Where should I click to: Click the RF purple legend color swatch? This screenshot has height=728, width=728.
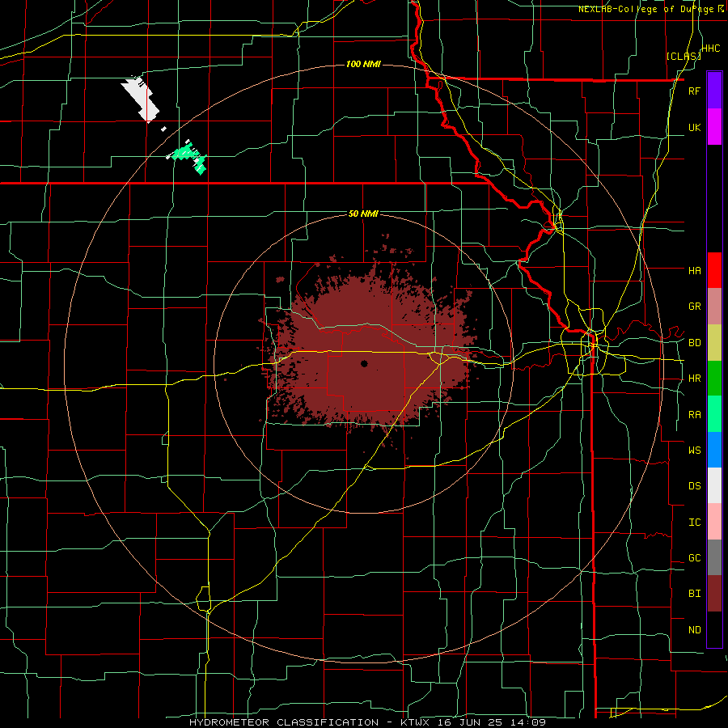[714, 91]
